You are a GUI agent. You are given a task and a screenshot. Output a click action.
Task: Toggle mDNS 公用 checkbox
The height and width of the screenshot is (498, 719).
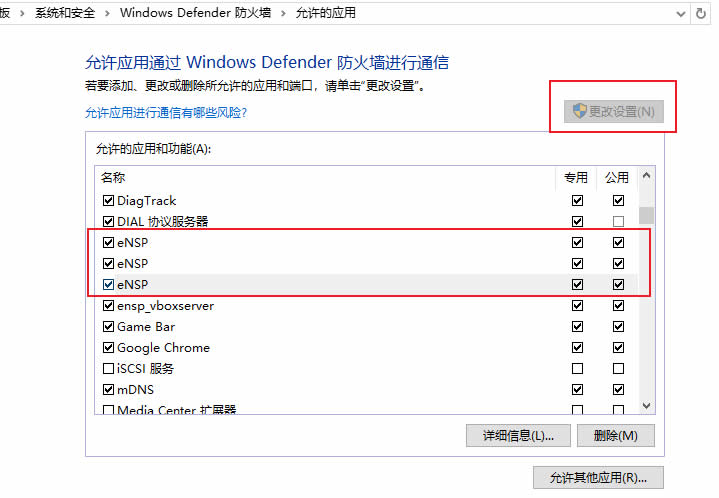618,389
